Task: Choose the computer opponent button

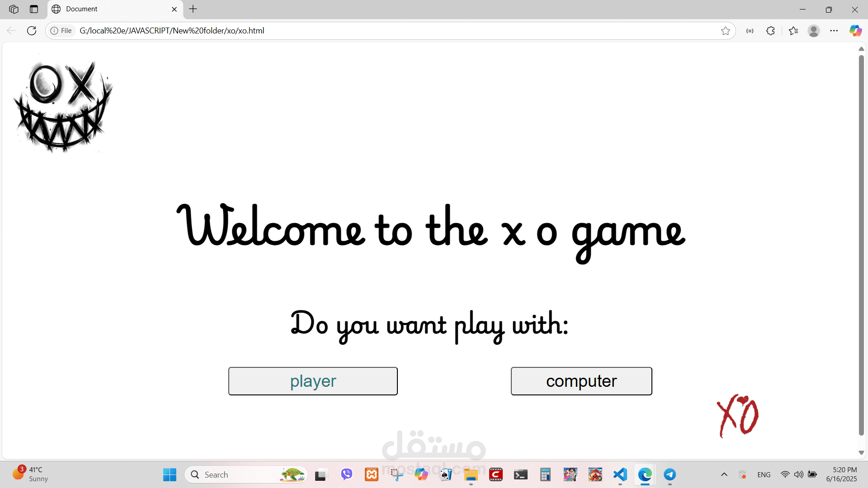Action: (581, 381)
